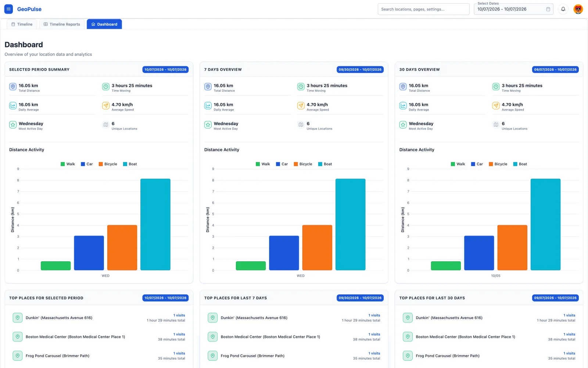Click Average Speed icon in 30 Days Overview
Image resolution: width=588 pixels, height=368 pixels.
tap(496, 106)
